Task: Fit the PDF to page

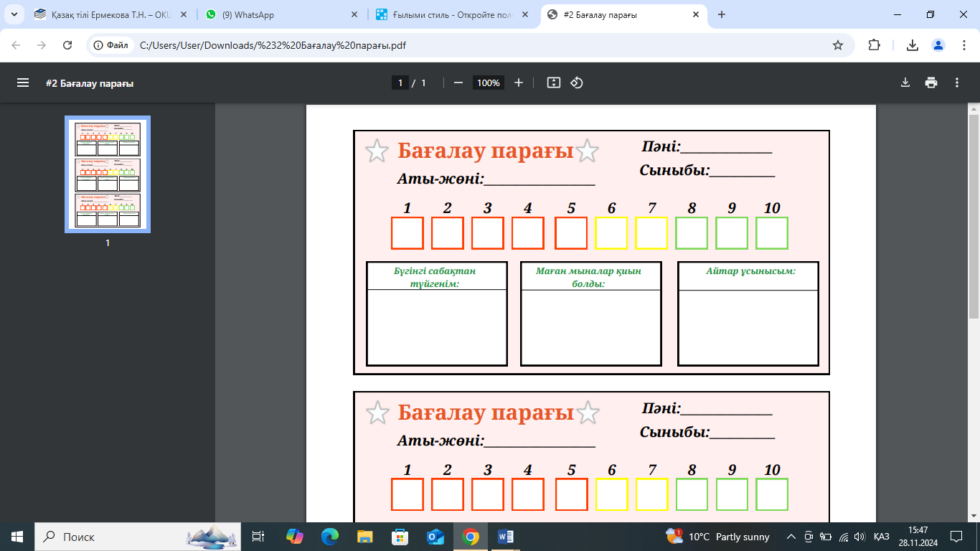Action: 553,83
